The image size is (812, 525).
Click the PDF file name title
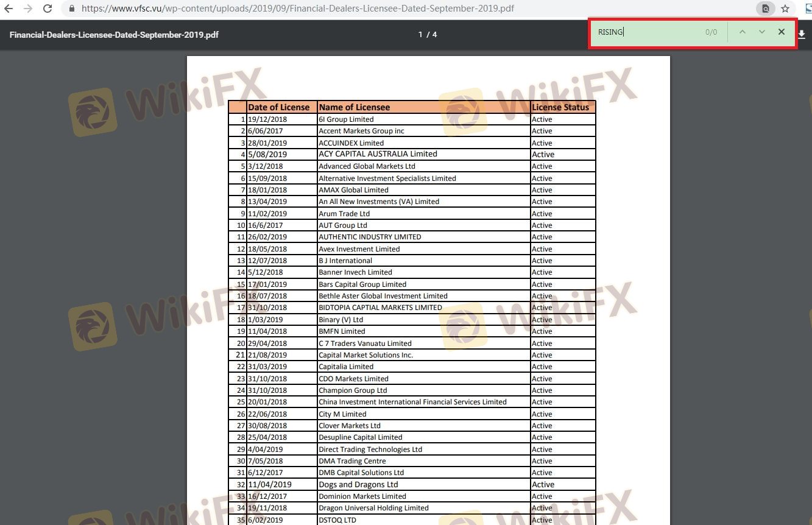click(x=114, y=35)
